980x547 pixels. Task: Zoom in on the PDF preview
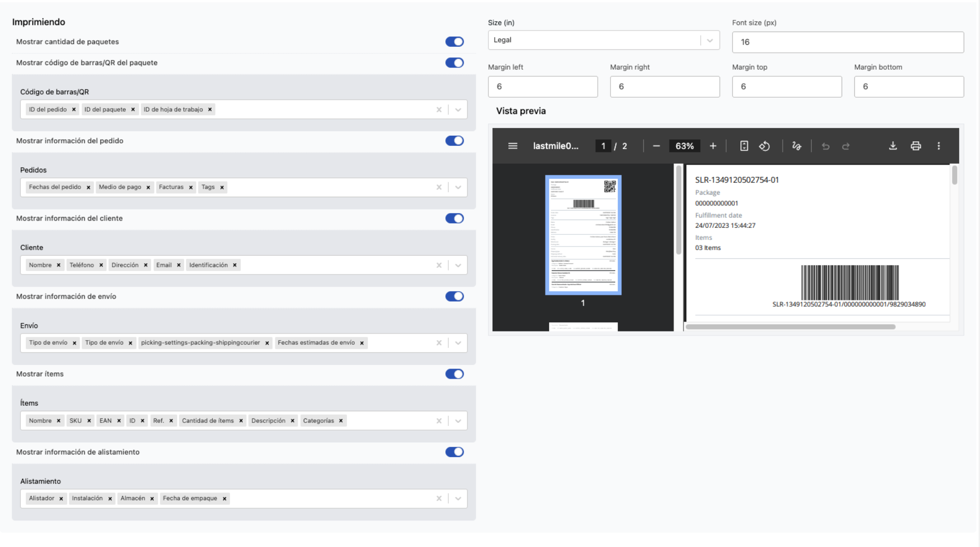click(713, 146)
